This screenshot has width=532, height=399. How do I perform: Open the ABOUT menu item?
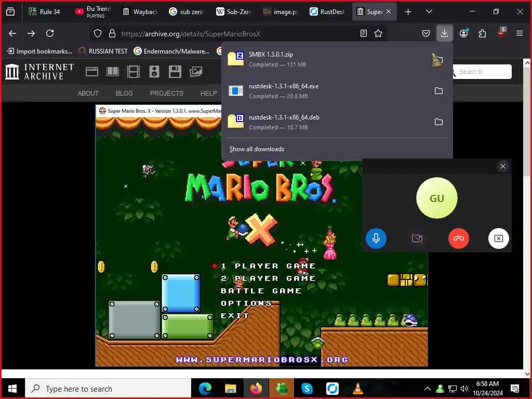88,94
